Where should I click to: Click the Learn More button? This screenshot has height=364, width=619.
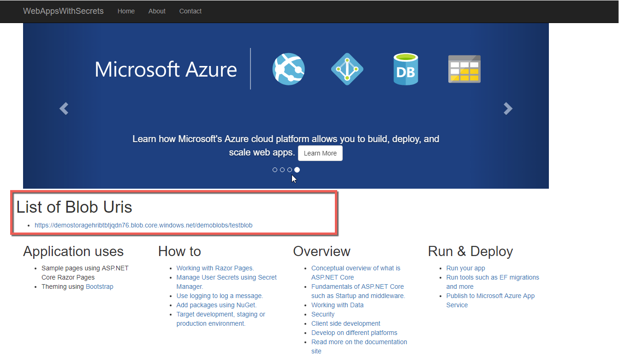pyautogui.click(x=320, y=153)
